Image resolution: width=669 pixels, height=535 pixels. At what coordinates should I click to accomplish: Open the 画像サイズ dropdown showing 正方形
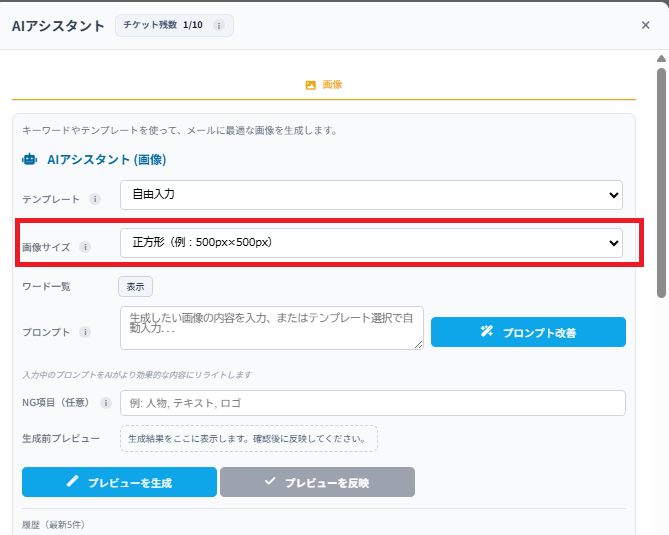click(371, 243)
